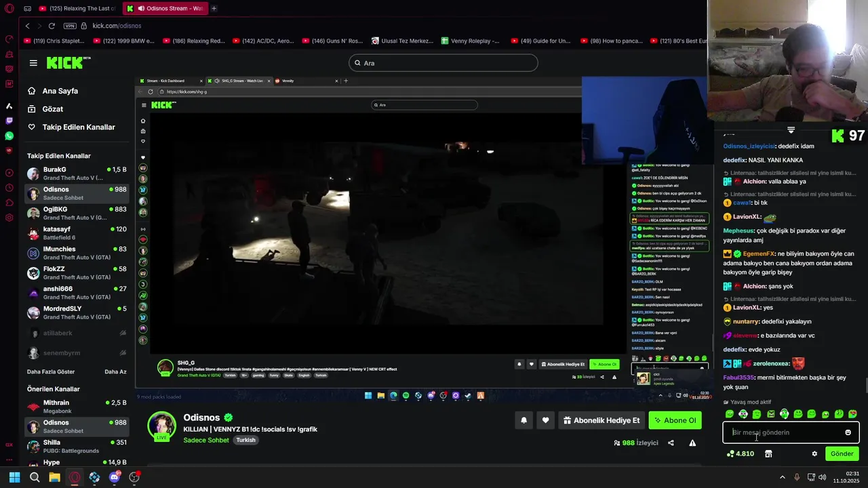Toggle notification bell for Odisnos
Image resolution: width=868 pixels, height=488 pixels.
(524, 420)
